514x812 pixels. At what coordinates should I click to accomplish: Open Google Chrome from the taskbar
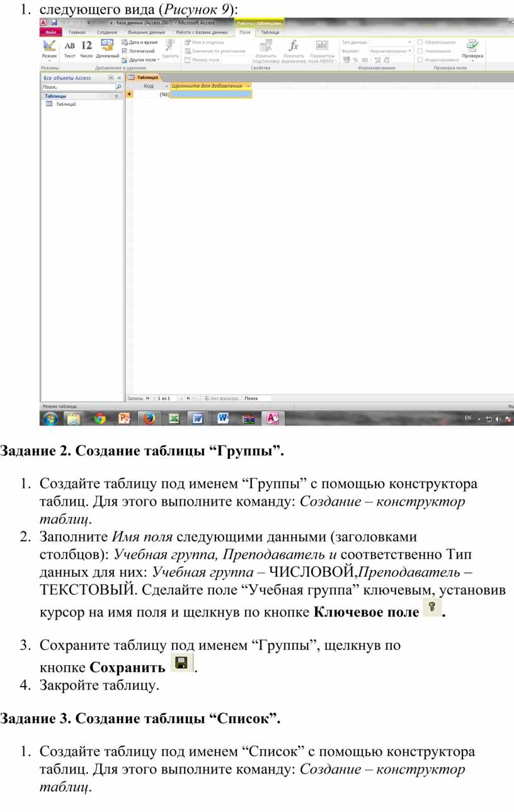tap(100, 418)
